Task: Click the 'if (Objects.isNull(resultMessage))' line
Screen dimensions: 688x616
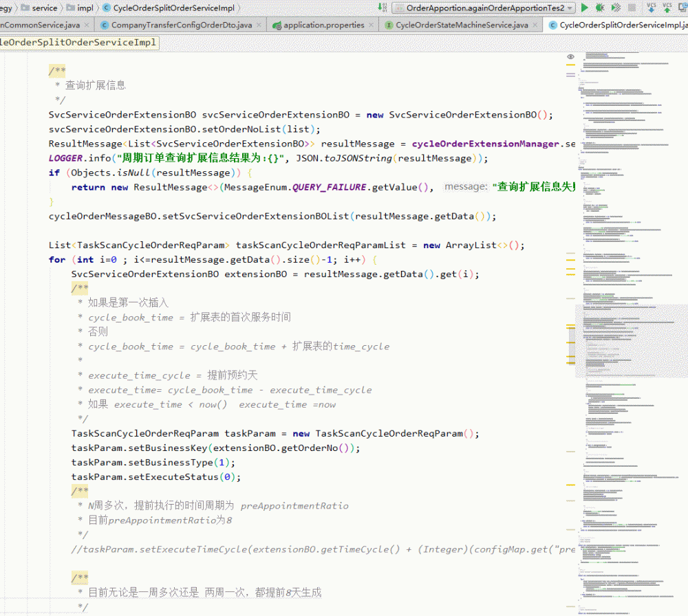Action: coord(151,173)
